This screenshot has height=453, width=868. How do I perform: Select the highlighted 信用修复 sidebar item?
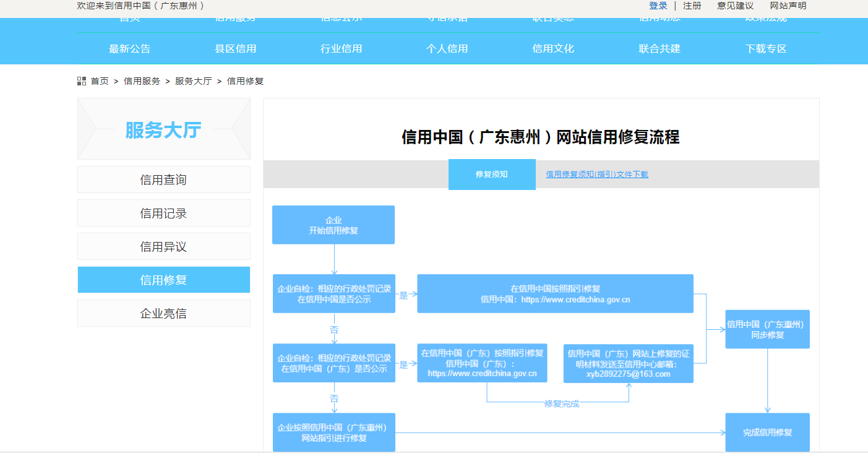click(x=164, y=280)
